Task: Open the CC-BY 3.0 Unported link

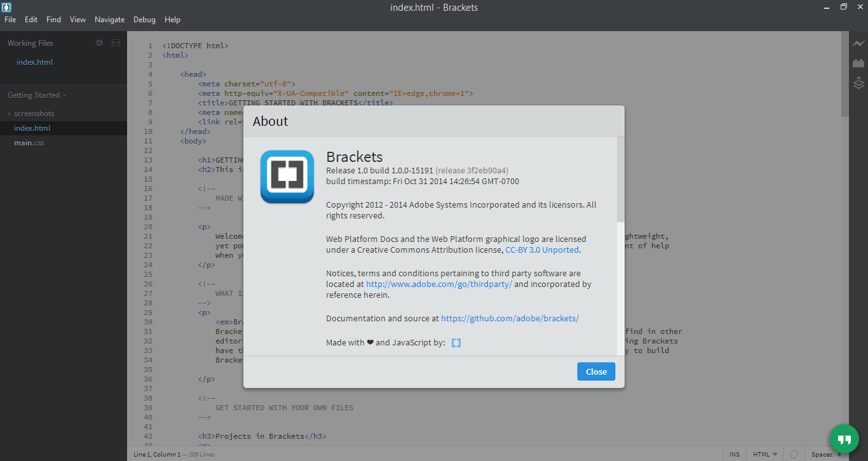Action: click(x=541, y=250)
